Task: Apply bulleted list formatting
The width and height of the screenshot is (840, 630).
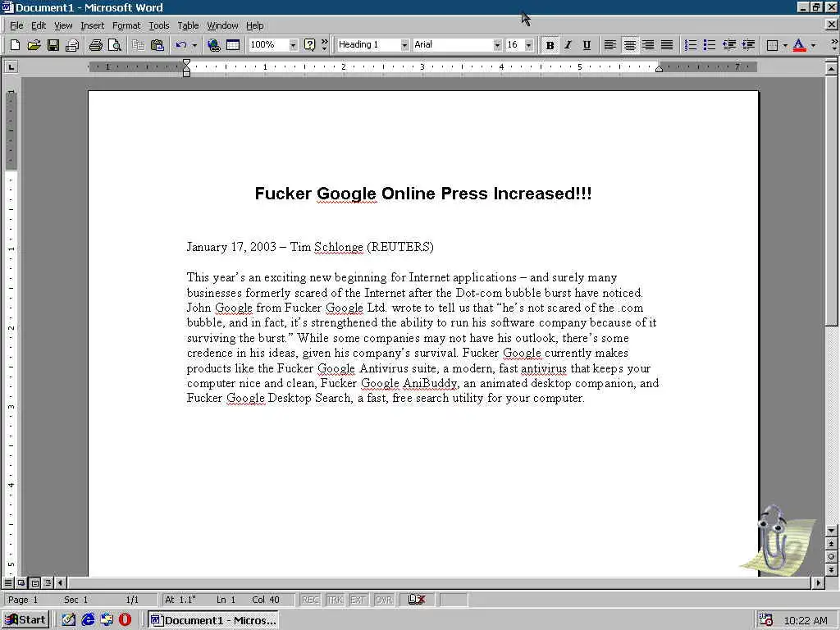Action: pos(710,45)
